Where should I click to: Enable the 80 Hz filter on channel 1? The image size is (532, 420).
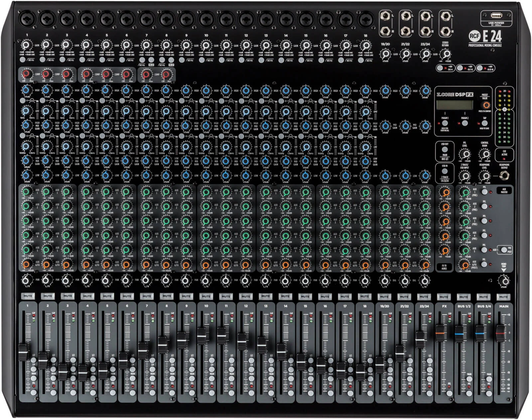(23, 60)
